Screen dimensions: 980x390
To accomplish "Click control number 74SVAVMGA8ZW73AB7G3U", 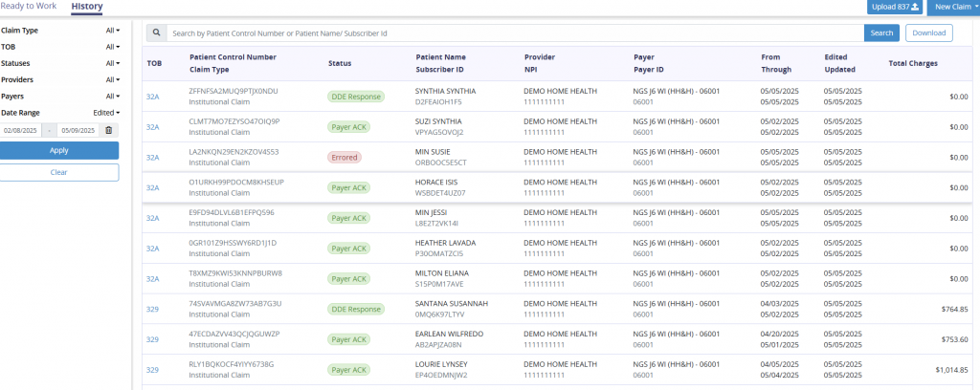I will point(235,303).
